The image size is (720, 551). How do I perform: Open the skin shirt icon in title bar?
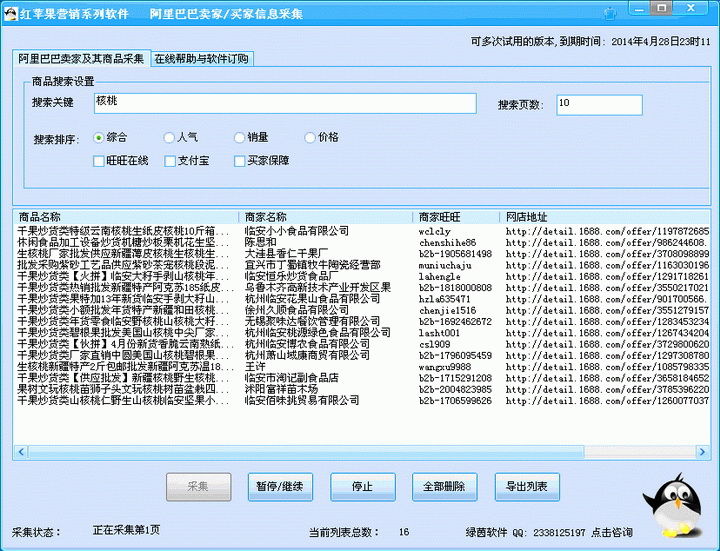point(610,14)
